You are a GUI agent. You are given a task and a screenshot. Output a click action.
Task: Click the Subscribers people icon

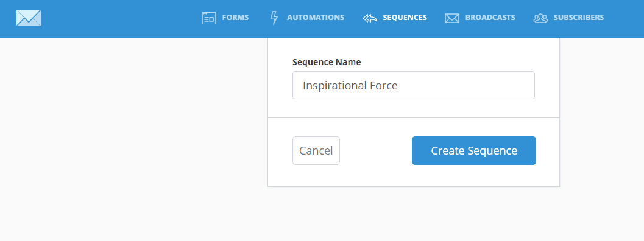point(540,18)
